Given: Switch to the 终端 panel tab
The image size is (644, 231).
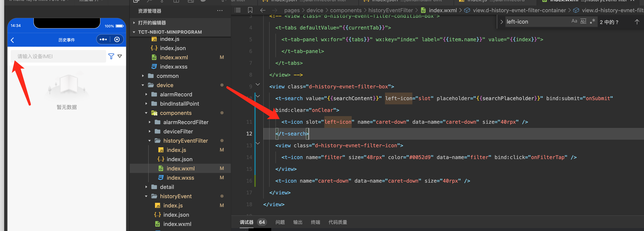Looking at the screenshot, I should [315, 222].
